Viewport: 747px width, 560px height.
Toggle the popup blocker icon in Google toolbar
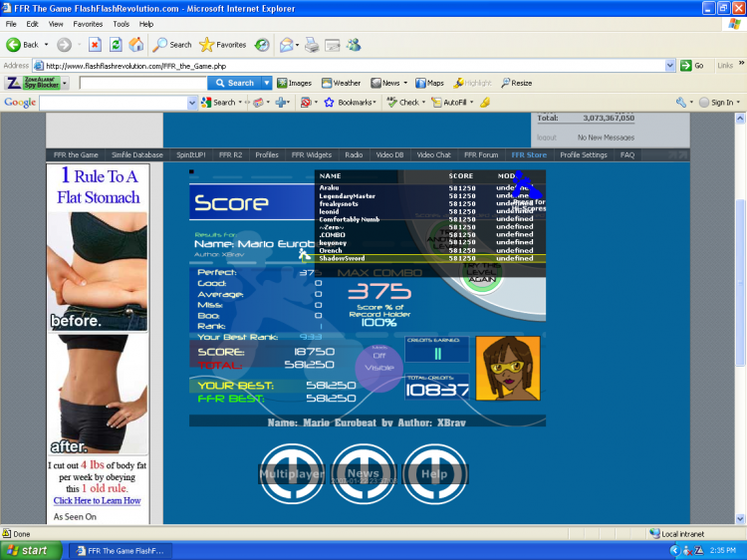coord(306,102)
